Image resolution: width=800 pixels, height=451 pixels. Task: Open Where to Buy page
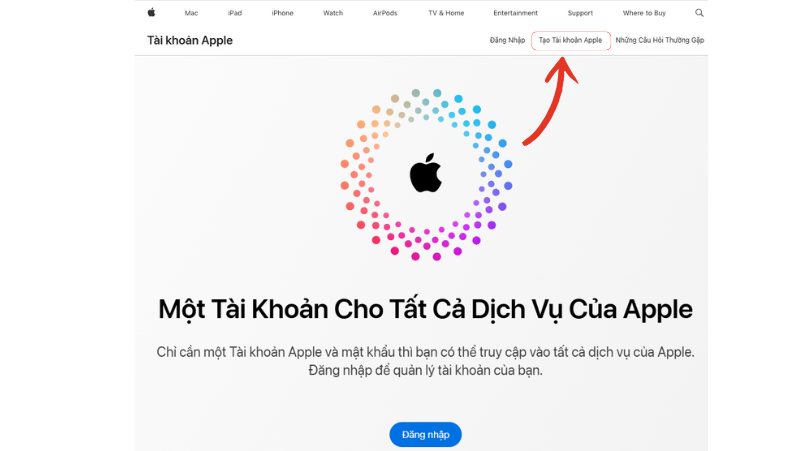[644, 13]
